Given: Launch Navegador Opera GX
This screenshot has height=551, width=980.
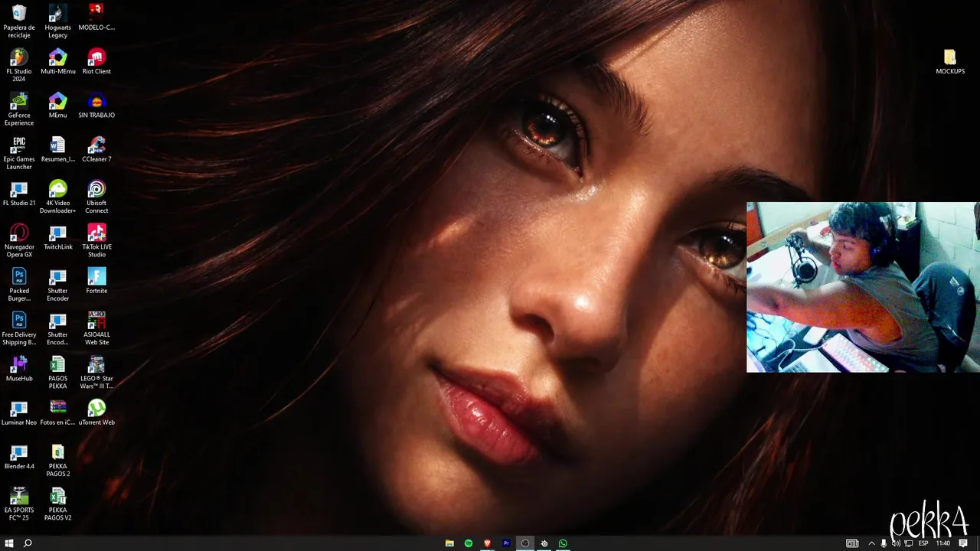Looking at the screenshot, I should (19, 240).
